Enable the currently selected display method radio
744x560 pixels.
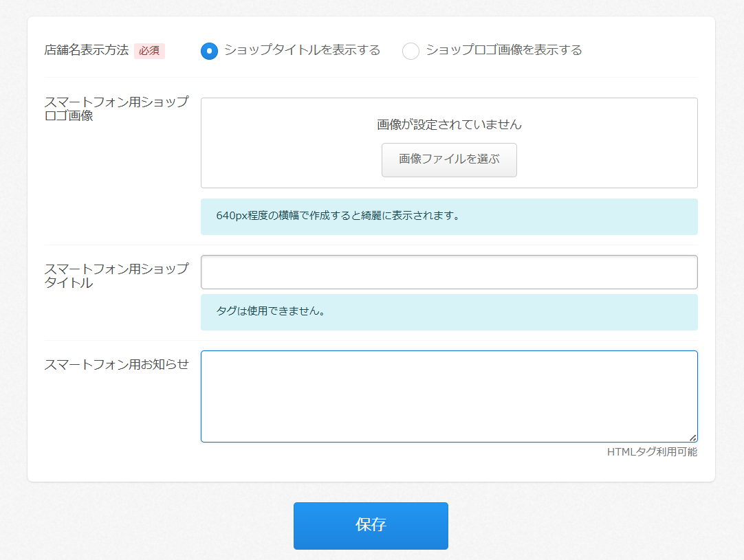coord(209,50)
